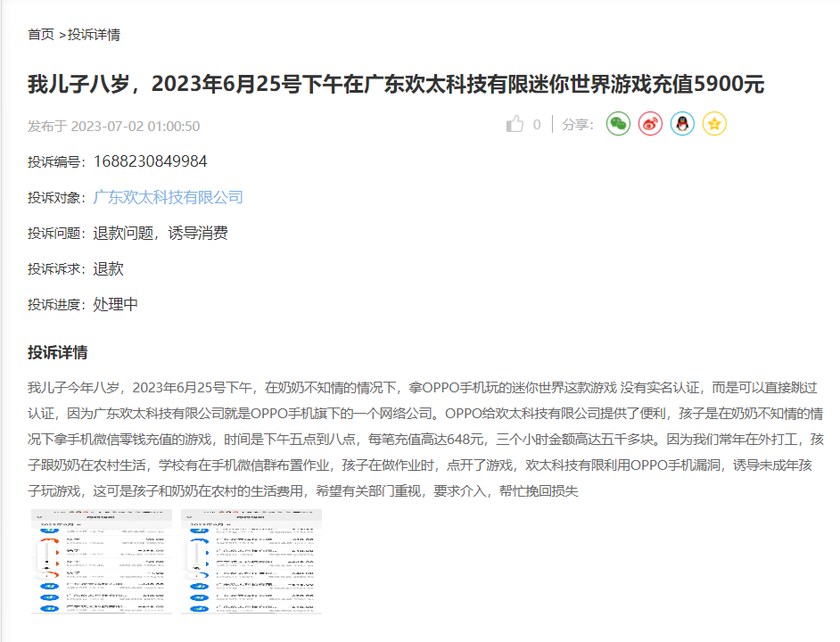Share to Weibo using the red icon
840x642 pixels.
tap(650, 124)
